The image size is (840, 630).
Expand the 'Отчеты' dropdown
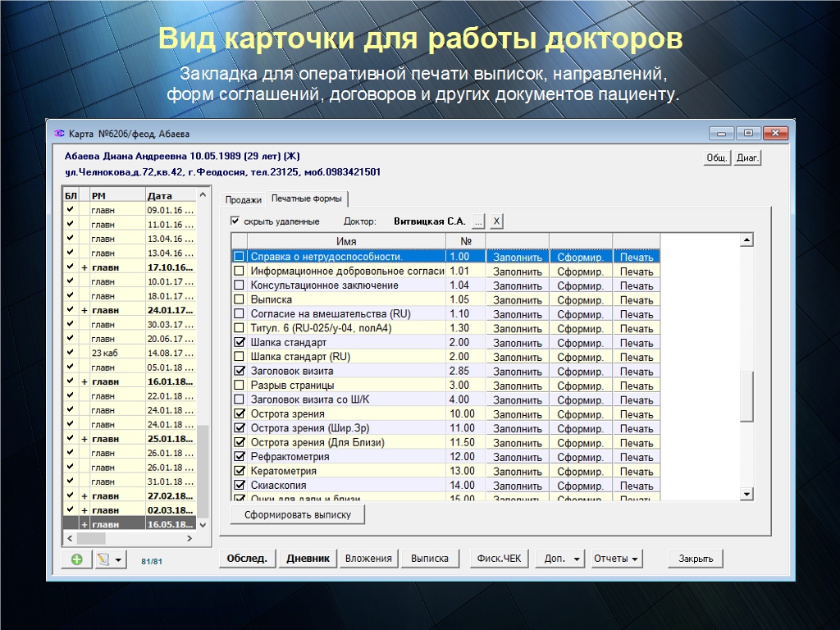click(616, 559)
